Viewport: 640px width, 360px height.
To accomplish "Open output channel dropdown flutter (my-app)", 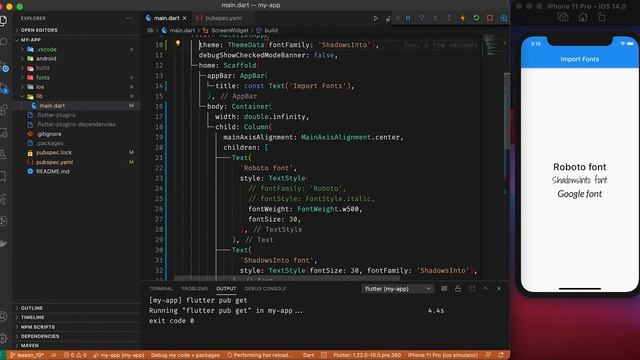I will click(397, 289).
